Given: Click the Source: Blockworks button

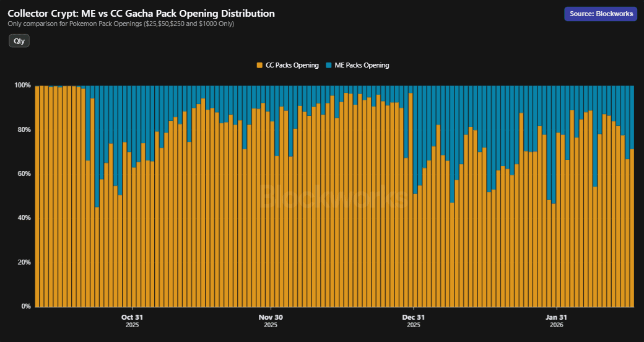Looking at the screenshot, I should point(601,14).
